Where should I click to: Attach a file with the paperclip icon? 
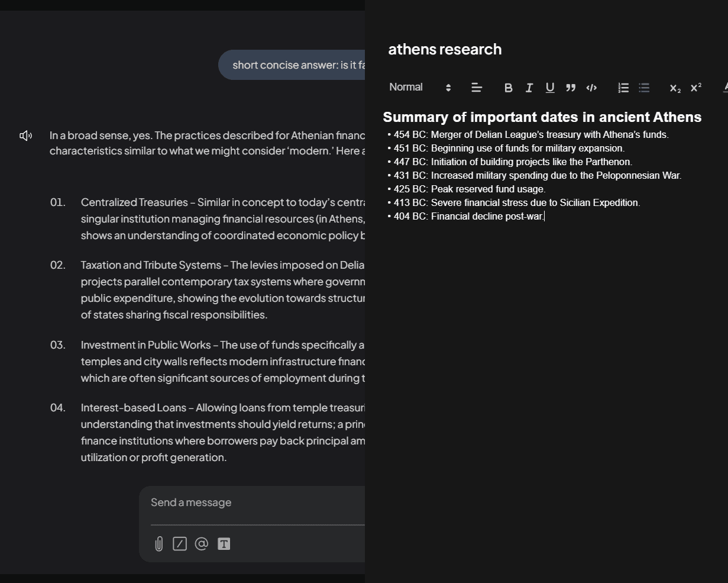pos(158,544)
